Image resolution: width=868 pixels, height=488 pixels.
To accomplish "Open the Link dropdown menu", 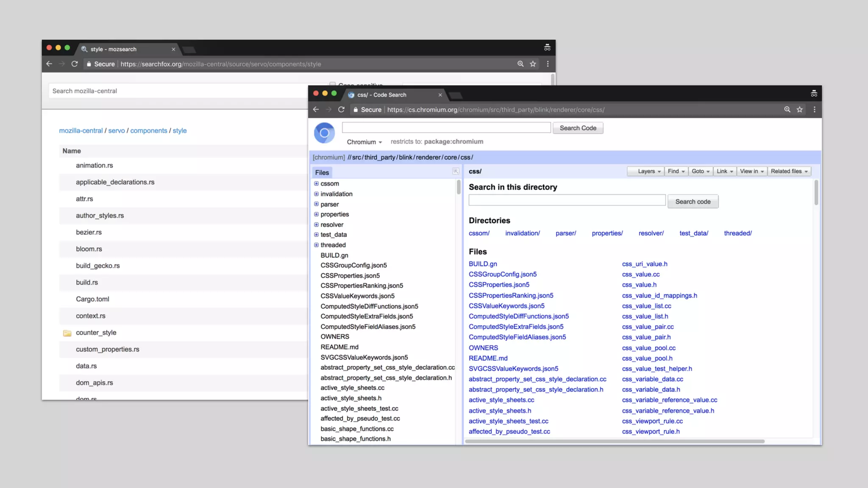I will pos(725,171).
